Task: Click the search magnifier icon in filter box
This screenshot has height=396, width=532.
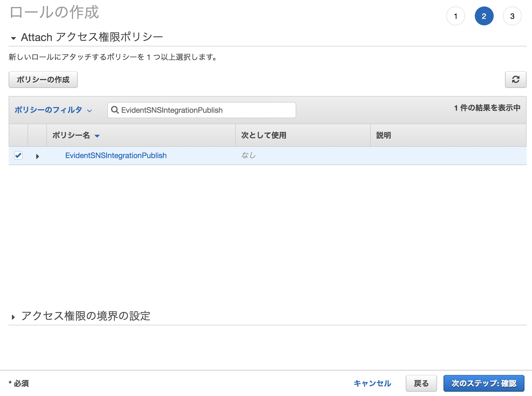Action: tap(115, 110)
